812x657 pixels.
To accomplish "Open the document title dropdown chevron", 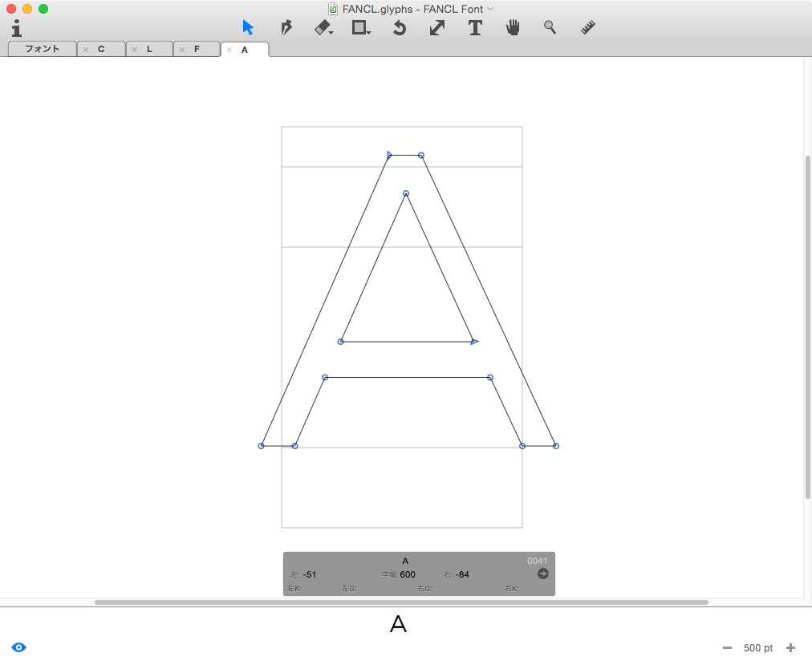I will (x=490, y=9).
